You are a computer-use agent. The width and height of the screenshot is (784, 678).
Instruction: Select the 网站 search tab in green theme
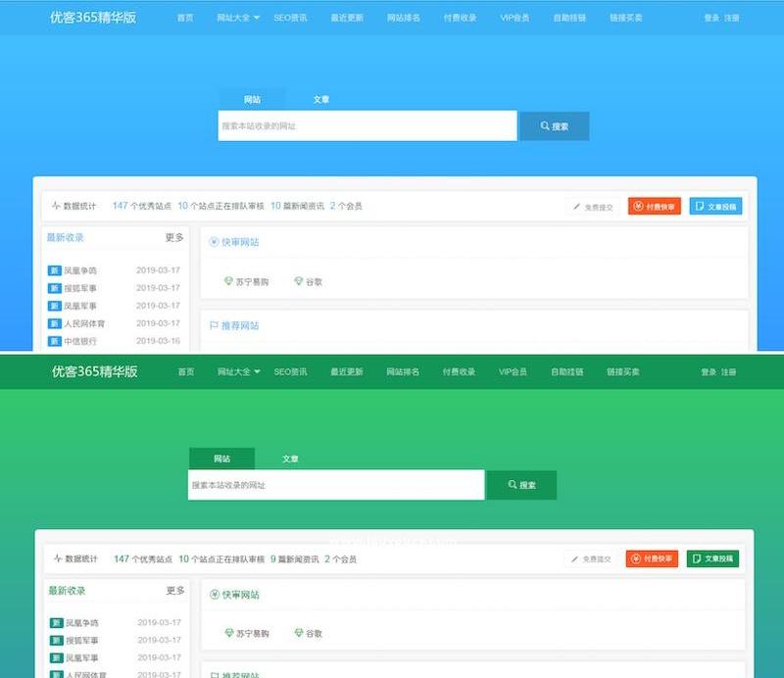click(x=221, y=459)
